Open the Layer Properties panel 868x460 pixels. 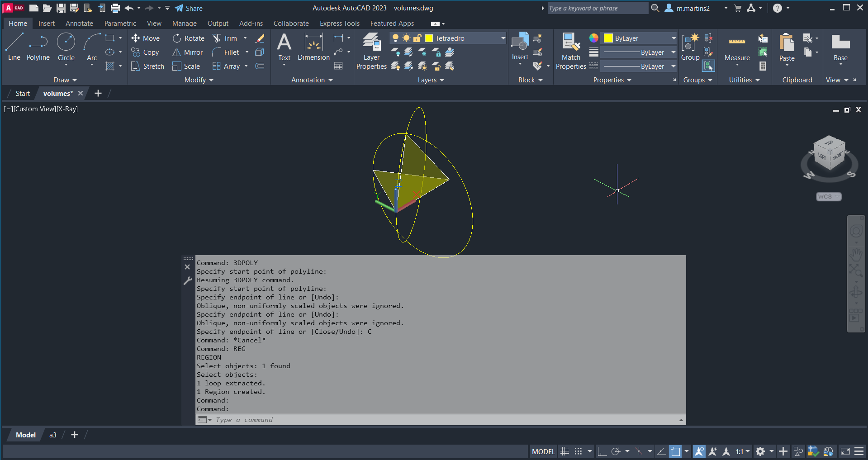click(371, 51)
